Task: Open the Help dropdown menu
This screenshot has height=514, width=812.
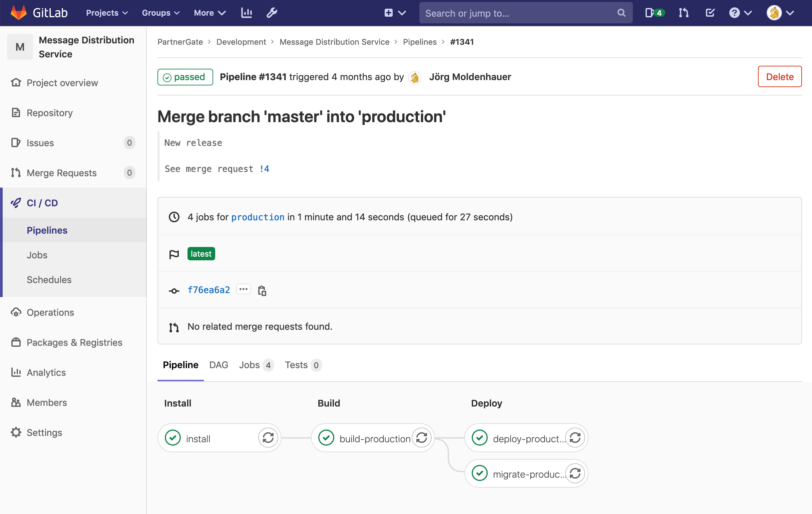Action: [740, 13]
